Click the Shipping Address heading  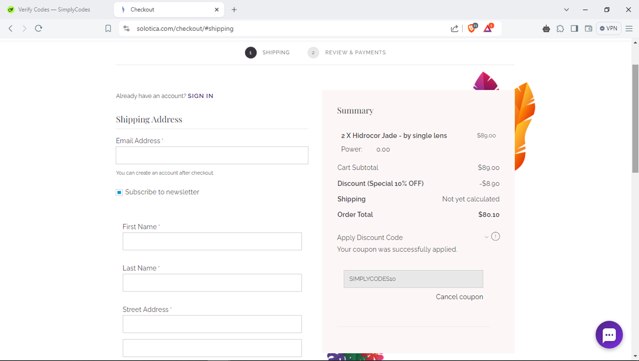coord(149,119)
